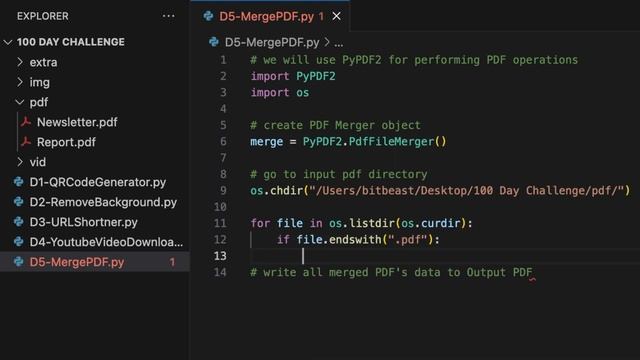
Task: Click Python icon beside D3-URLShortner.py
Action: point(19,222)
